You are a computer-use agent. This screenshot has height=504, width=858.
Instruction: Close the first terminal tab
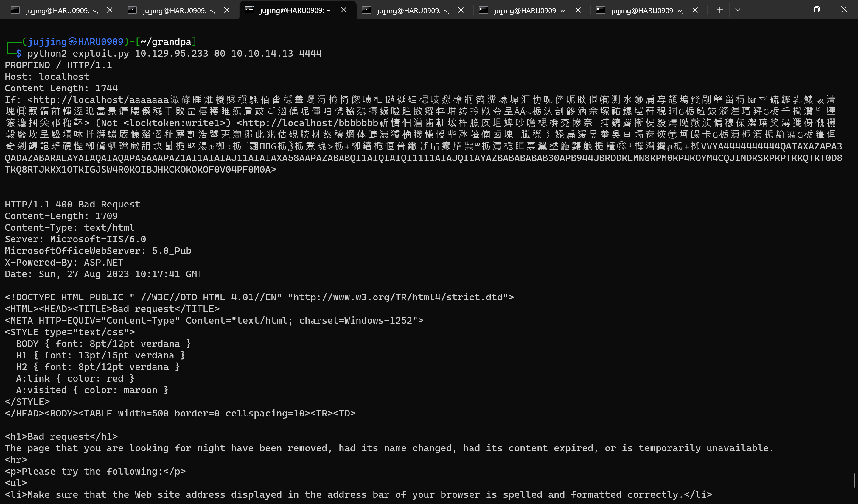[110, 10]
